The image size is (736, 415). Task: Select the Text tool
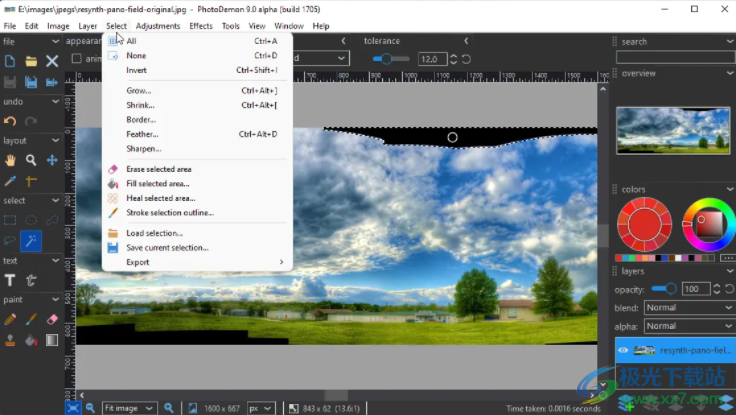10,280
